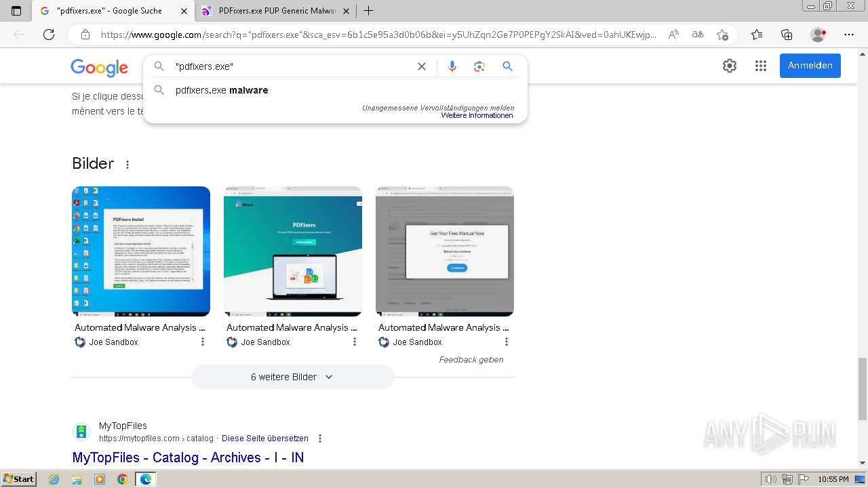Open 'MyTopFiles - Catalog - Archives' result
Viewport: 868px width, 488px height.
[188, 457]
